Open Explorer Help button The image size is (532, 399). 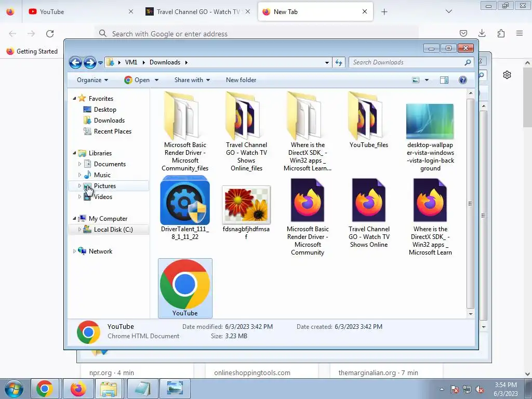pyautogui.click(x=462, y=80)
